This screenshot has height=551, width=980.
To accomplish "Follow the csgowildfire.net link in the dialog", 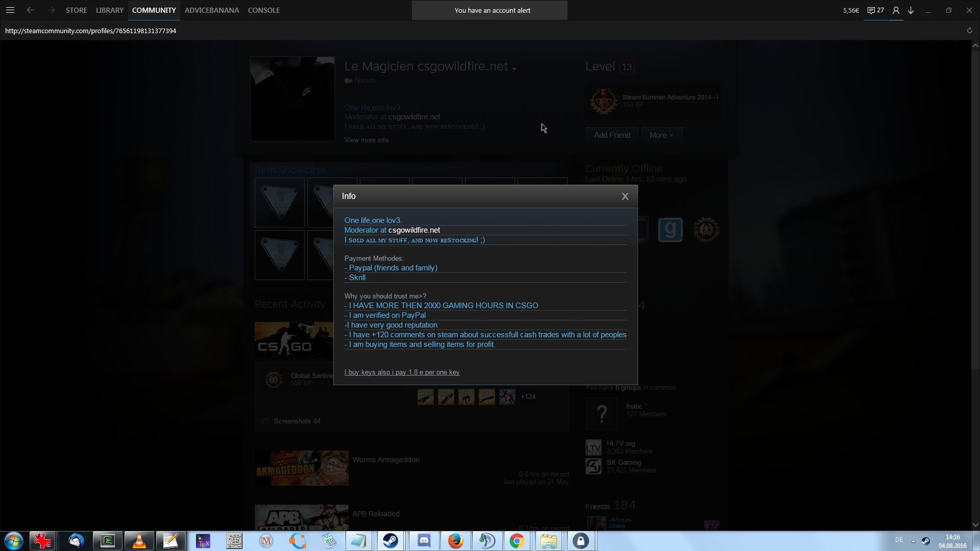I will click(x=414, y=230).
